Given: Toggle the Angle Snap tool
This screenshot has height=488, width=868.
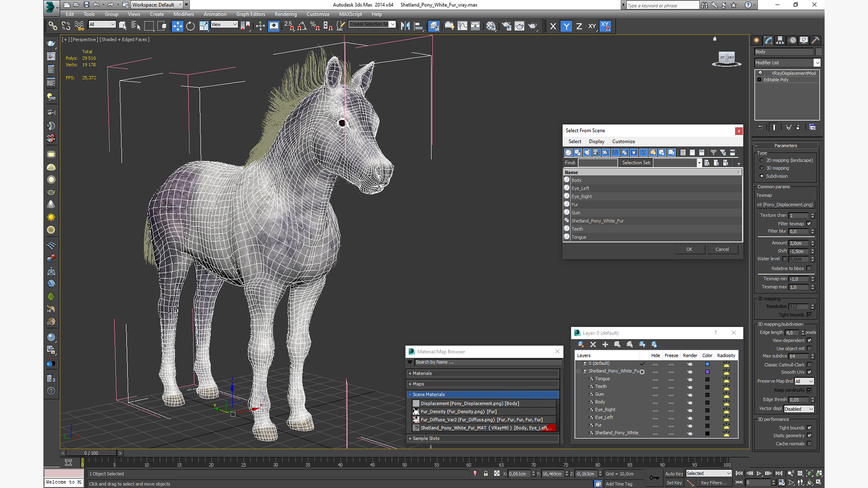Looking at the screenshot, I should 302,26.
